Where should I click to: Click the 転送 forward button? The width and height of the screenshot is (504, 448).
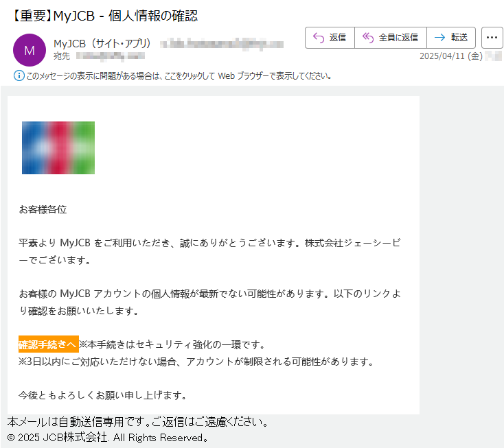pyautogui.click(x=451, y=38)
